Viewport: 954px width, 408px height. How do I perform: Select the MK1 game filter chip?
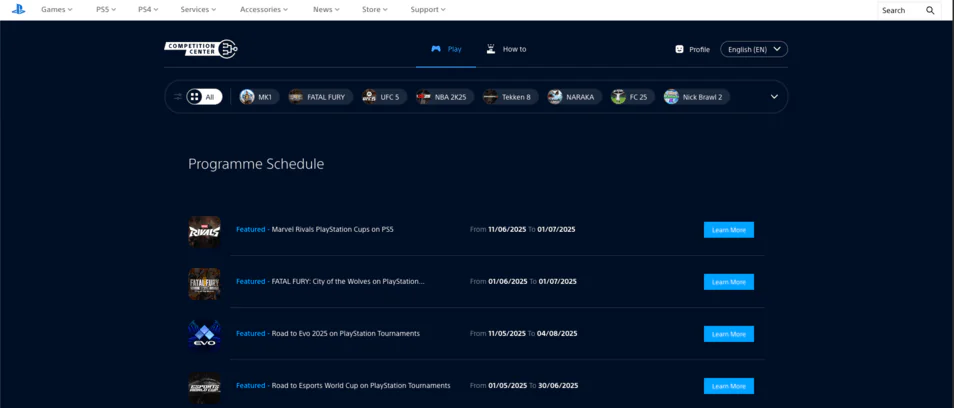pos(260,97)
